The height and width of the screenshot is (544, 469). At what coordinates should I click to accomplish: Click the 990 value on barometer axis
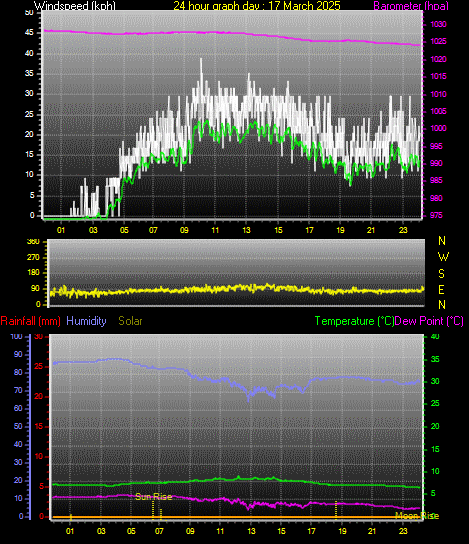tap(436, 163)
